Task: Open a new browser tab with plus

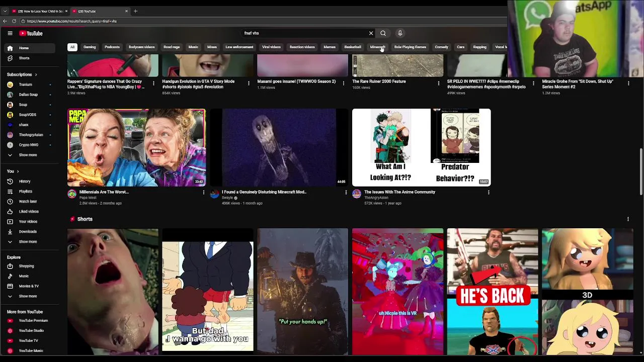Action: pos(135,11)
